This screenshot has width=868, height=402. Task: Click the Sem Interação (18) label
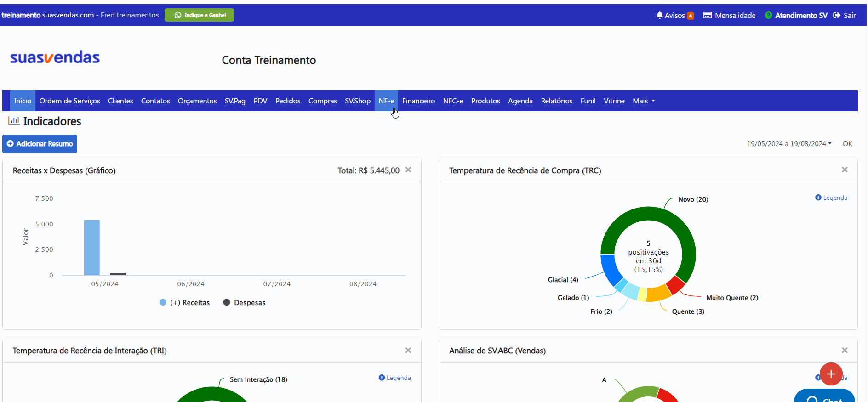[x=258, y=379]
